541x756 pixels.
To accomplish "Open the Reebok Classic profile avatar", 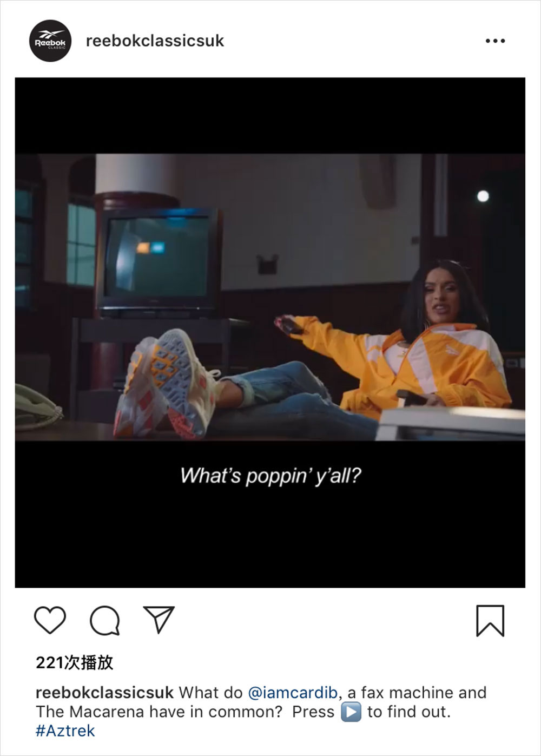I will (x=50, y=41).
